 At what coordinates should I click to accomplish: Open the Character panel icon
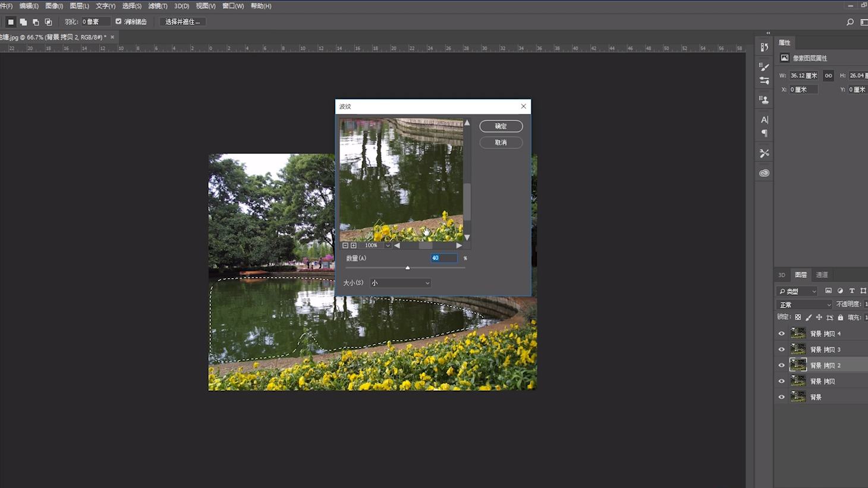coord(764,119)
